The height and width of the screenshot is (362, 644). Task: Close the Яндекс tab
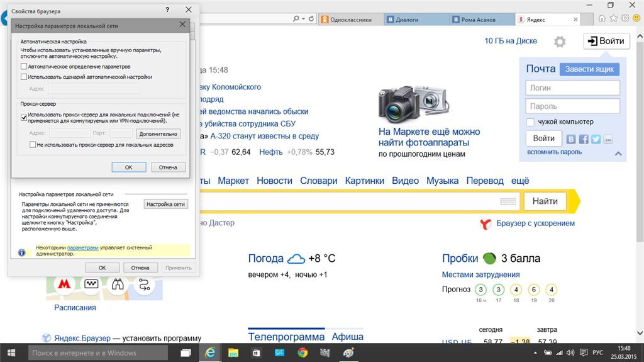pos(575,20)
